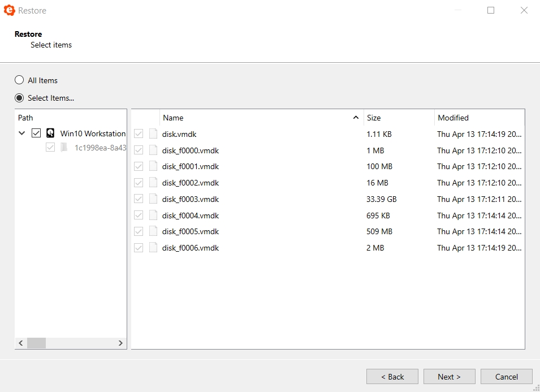The image size is (540, 392).
Task: Select the disk_f0000.vmdk file name
Action: pos(191,150)
